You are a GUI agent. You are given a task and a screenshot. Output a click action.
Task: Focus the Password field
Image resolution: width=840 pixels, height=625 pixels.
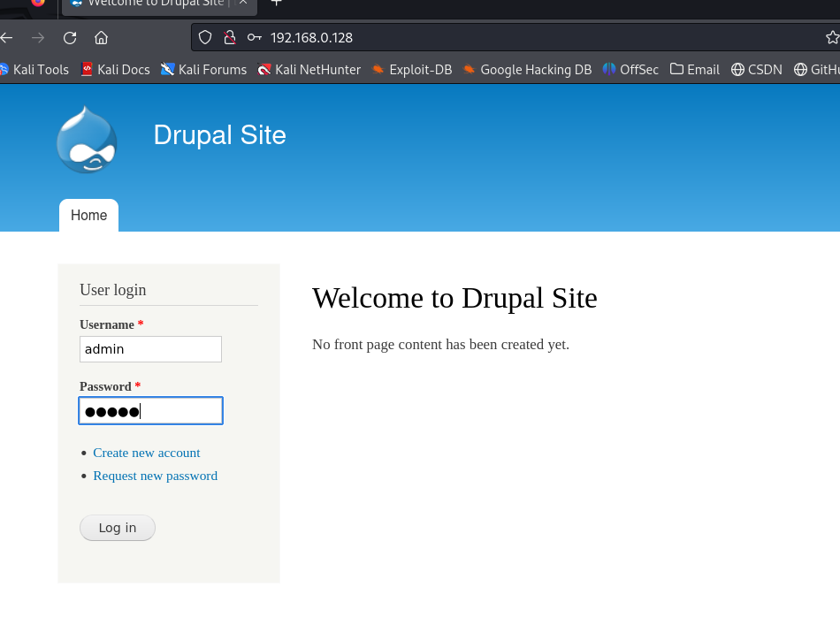coord(150,411)
